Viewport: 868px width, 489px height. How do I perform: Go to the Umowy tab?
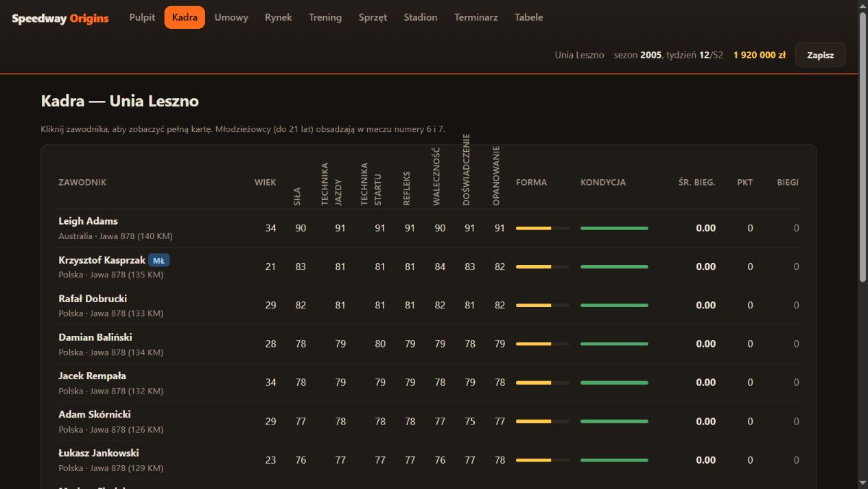pos(231,17)
